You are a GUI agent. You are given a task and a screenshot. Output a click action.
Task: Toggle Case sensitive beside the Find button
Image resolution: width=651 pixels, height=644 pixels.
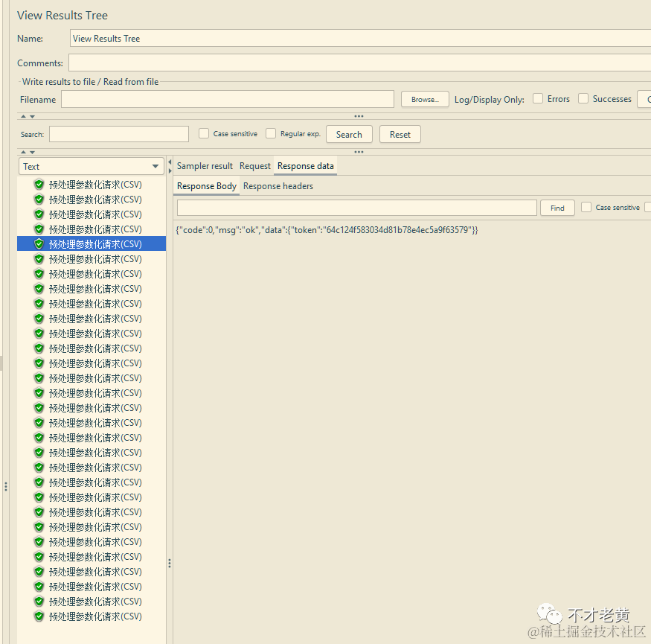tap(586, 207)
